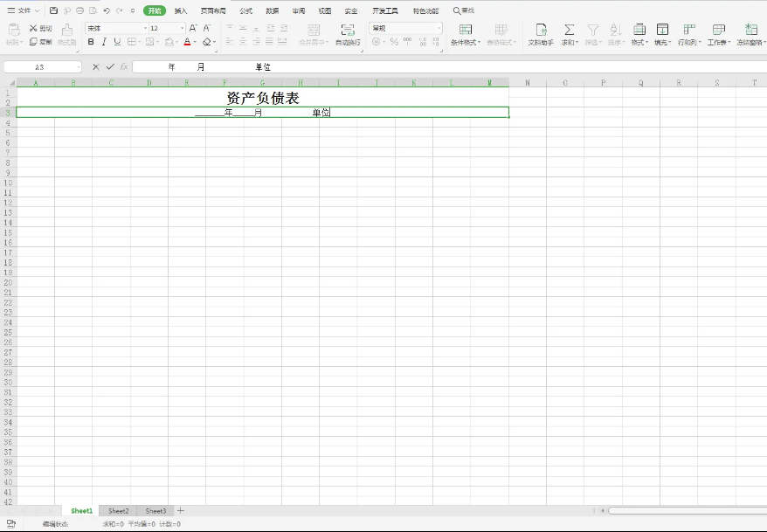Toggle underline formatting

click(117, 41)
